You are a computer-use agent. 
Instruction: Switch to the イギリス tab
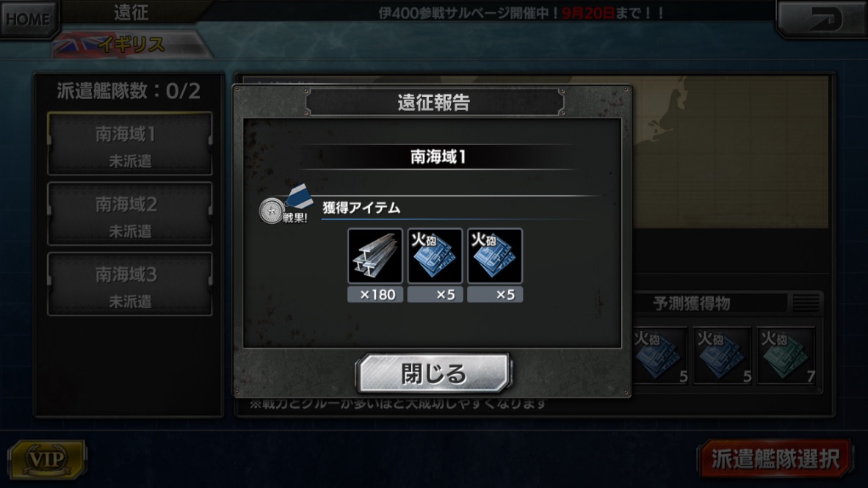[131, 45]
